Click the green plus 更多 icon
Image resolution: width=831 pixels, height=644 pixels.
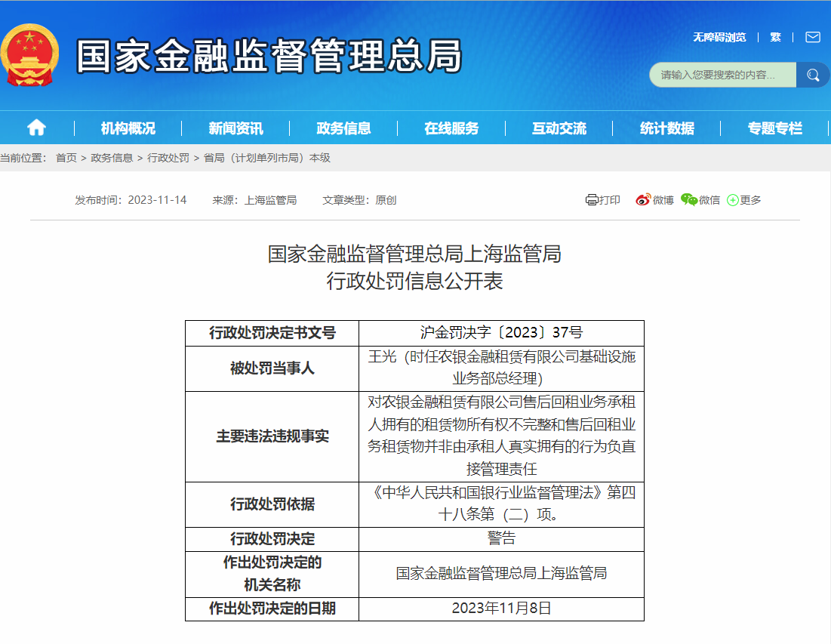pos(732,200)
